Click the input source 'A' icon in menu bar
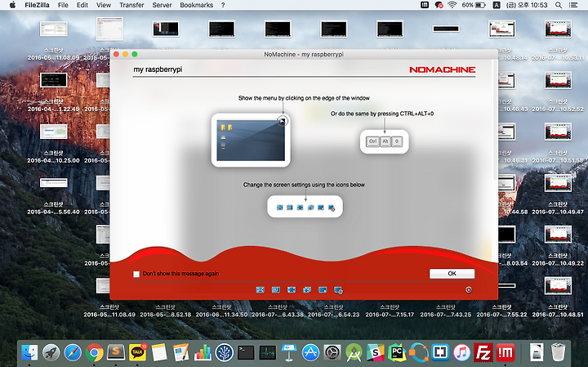The height and width of the screenshot is (367, 588). click(497, 5)
